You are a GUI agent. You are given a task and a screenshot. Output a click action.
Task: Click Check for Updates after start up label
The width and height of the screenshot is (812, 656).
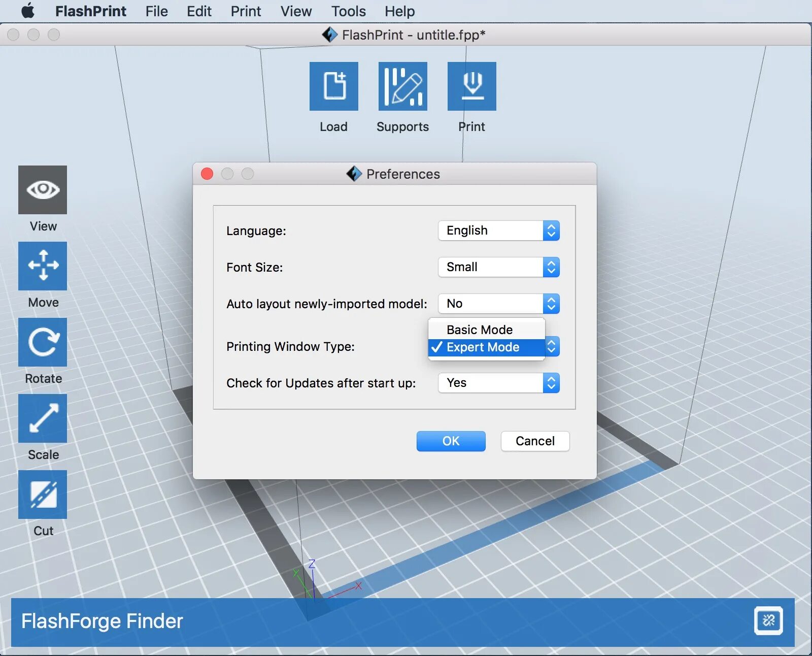321,383
